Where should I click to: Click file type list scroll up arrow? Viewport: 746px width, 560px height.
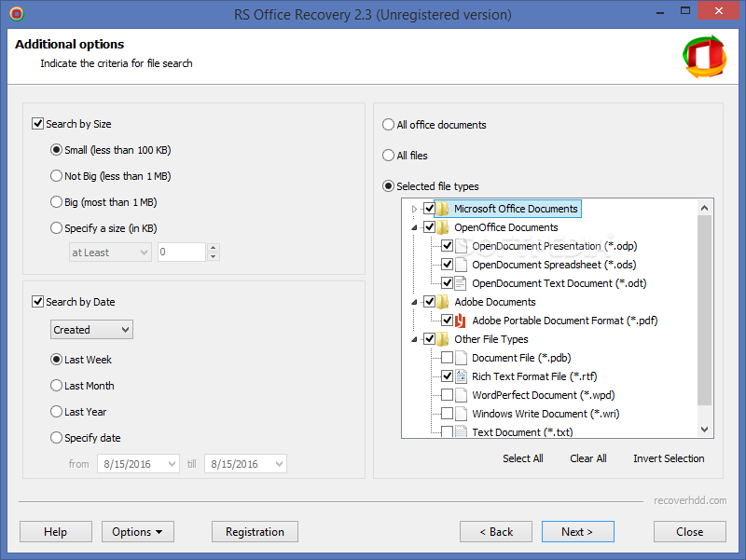[x=705, y=208]
